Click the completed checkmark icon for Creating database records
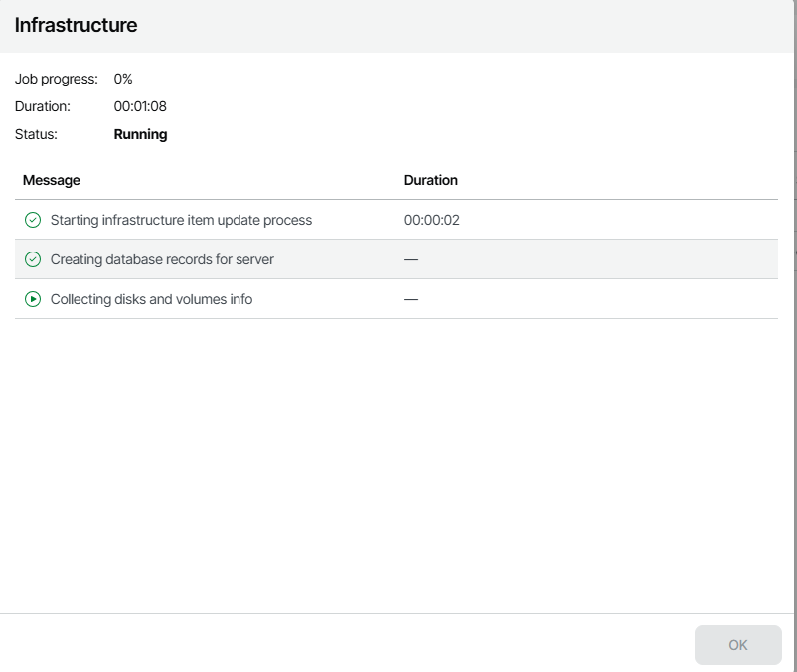797x672 pixels. tap(33, 259)
